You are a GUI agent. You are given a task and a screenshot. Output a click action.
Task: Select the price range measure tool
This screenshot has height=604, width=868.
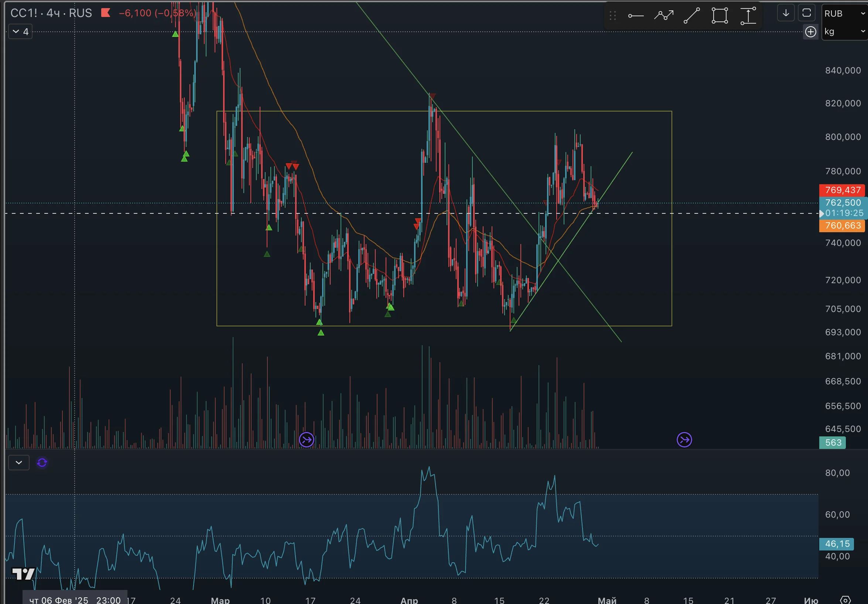click(748, 16)
